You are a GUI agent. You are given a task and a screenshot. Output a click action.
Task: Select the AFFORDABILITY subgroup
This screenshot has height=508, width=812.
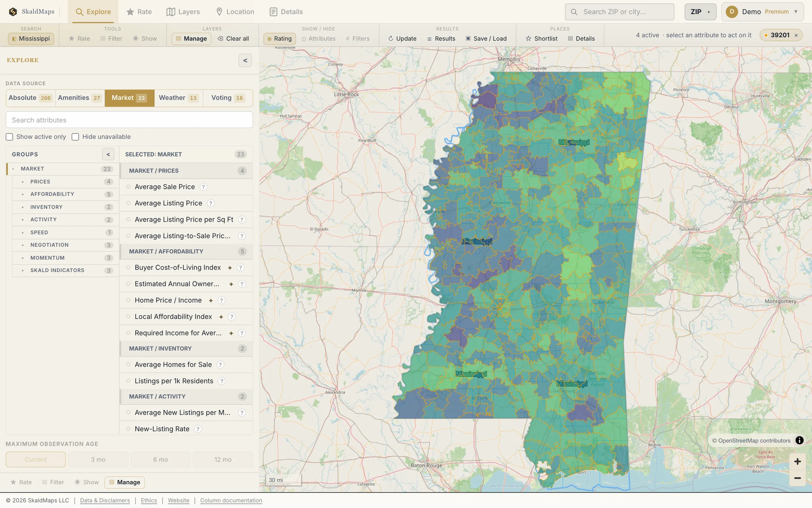(66, 194)
